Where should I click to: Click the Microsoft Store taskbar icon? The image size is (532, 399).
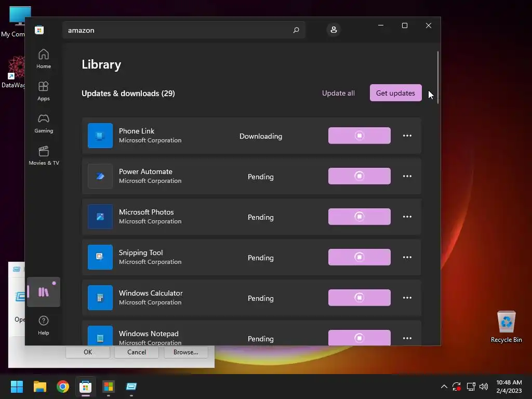(x=86, y=387)
